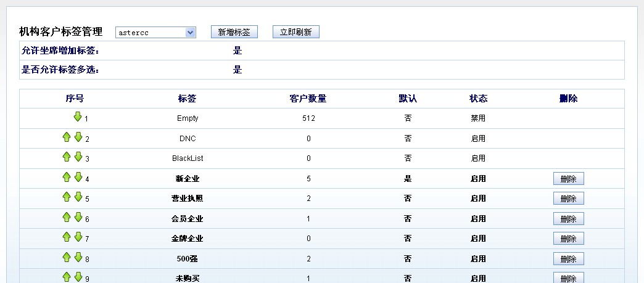Image resolution: width=644 pixels, height=283 pixels.
Task: Click the 标签 column header
Action: click(x=187, y=99)
